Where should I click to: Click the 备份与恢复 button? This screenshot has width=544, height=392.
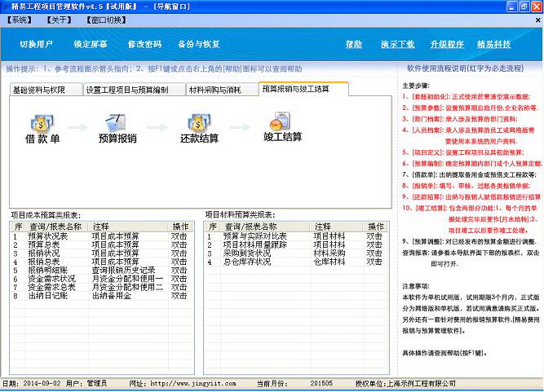[x=199, y=44]
